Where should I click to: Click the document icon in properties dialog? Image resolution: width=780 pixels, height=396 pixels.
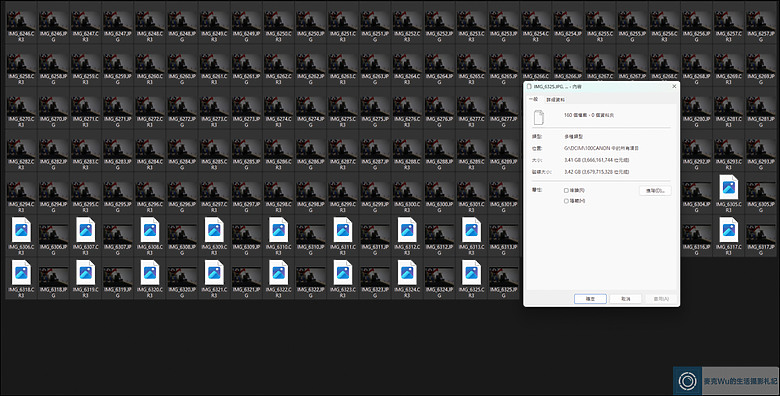539,117
